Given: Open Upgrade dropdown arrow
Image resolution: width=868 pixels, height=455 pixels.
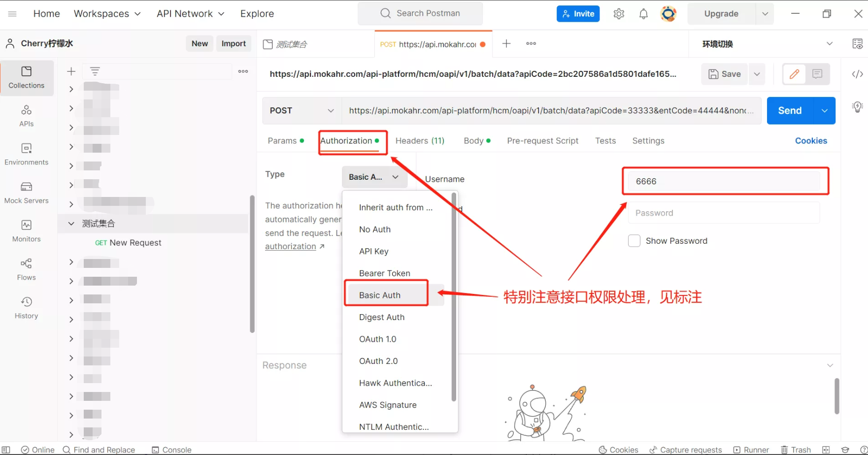Looking at the screenshot, I should pos(765,14).
